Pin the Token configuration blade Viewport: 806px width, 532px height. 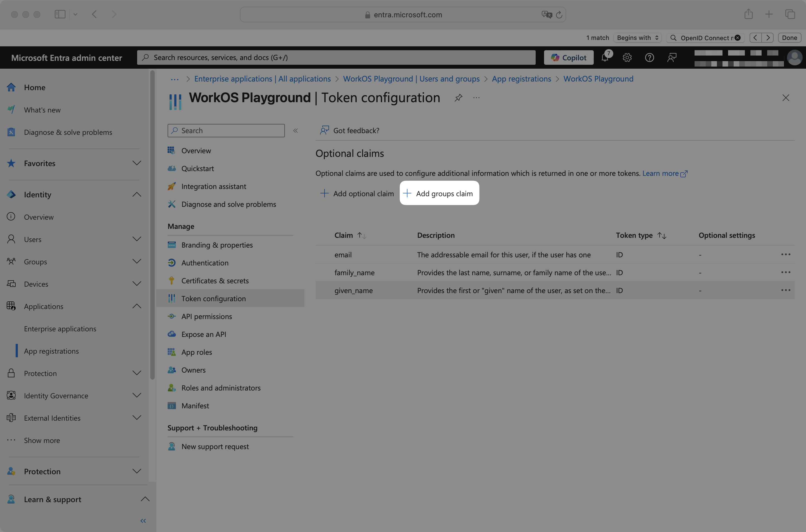tap(458, 98)
